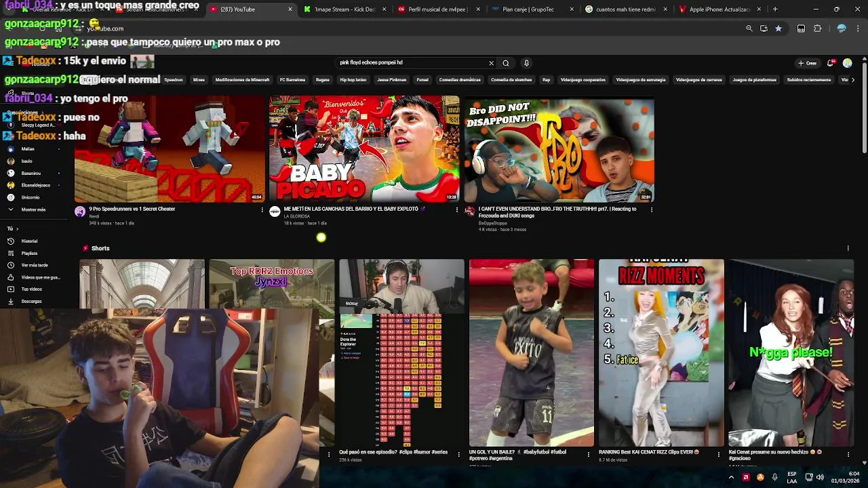Open Playlists in the sidebar
Image resolution: width=868 pixels, height=488 pixels.
29,253
